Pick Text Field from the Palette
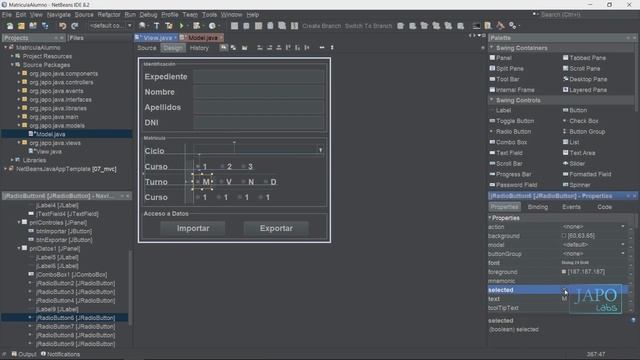The width and height of the screenshot is (640, 360). [506, 153]
